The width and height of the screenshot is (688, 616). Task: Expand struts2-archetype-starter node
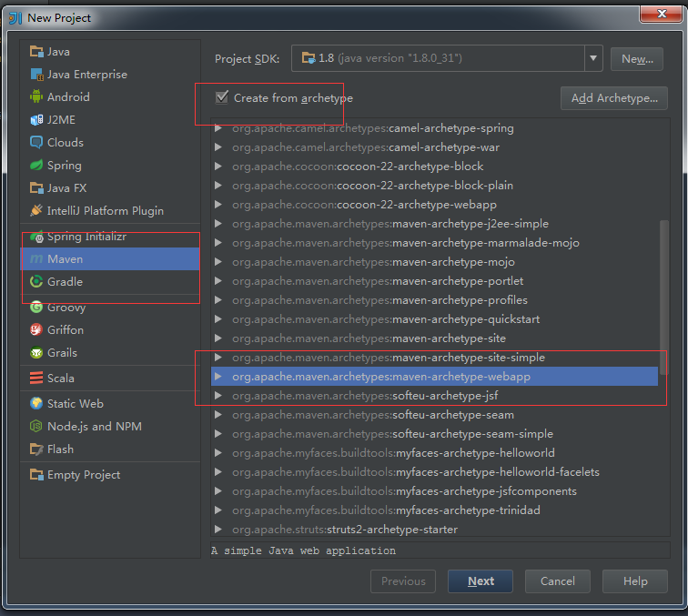coord(218,530)
